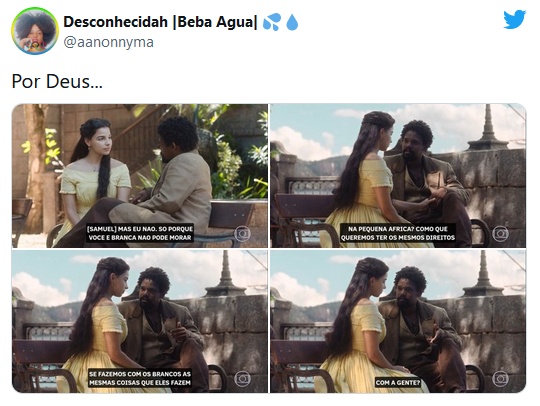The width and height of the screenshot is (540, 406).
Task: Click the sweat droplets emoji
Action: (x=272, y=22)
